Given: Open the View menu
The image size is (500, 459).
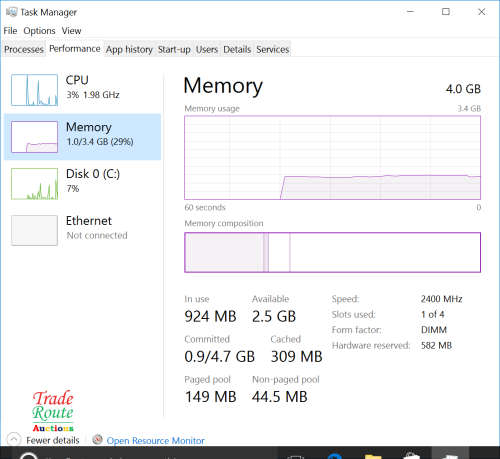Looking at the screenshot, I should tap(71, 31).
